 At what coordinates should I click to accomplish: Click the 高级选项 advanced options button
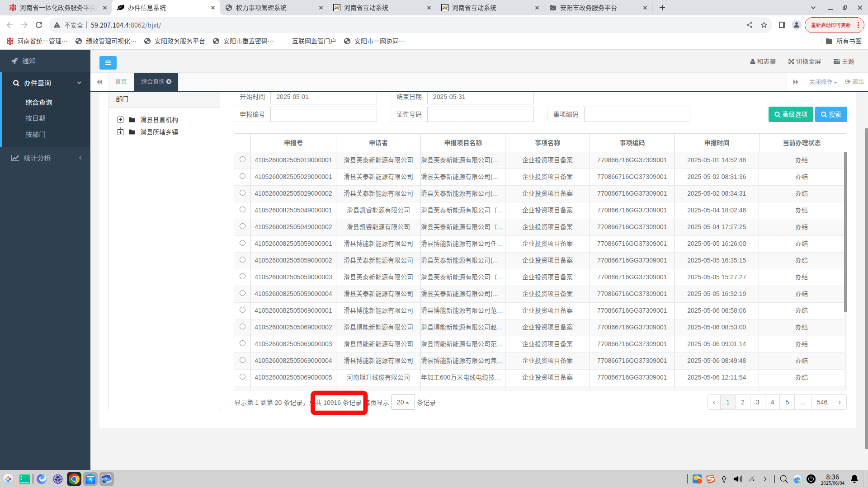(x=790, y=114)
